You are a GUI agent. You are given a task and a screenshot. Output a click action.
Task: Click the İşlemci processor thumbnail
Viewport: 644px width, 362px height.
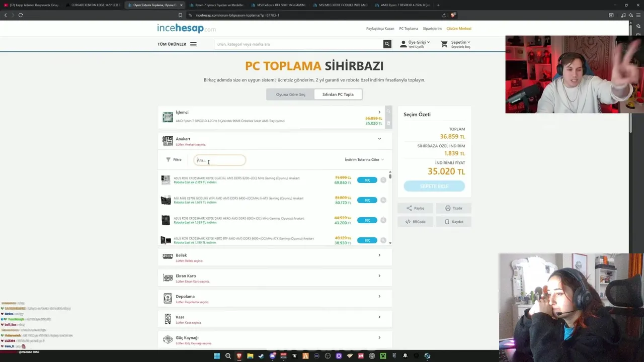tap(168, 117)
